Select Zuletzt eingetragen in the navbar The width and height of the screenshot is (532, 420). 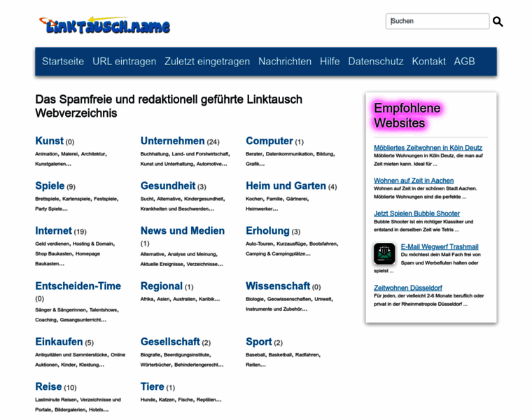tap(207, 62)
